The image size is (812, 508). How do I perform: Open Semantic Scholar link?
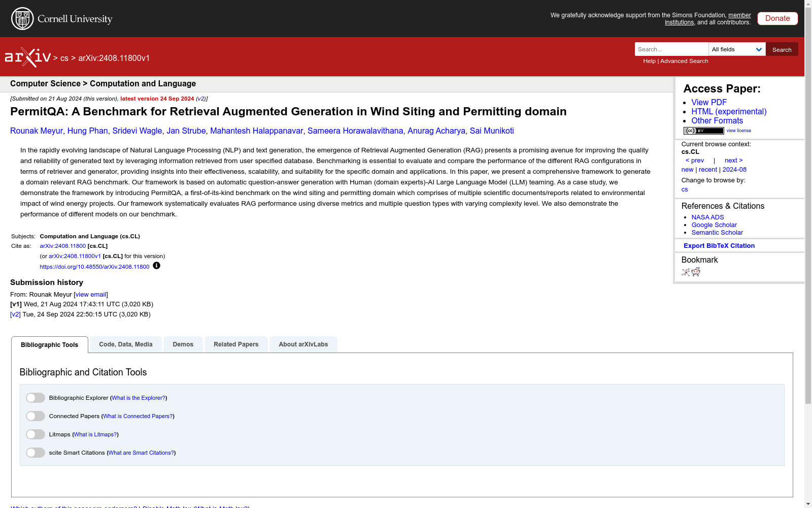[717, 233]
